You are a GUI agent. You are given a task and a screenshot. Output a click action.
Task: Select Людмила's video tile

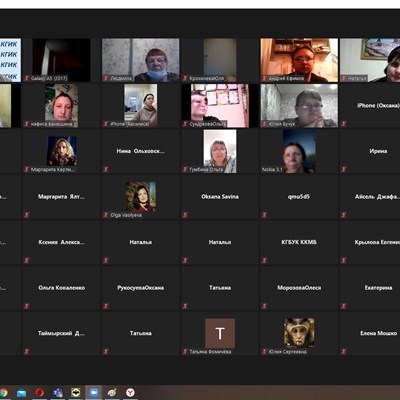tap(141, 60)
